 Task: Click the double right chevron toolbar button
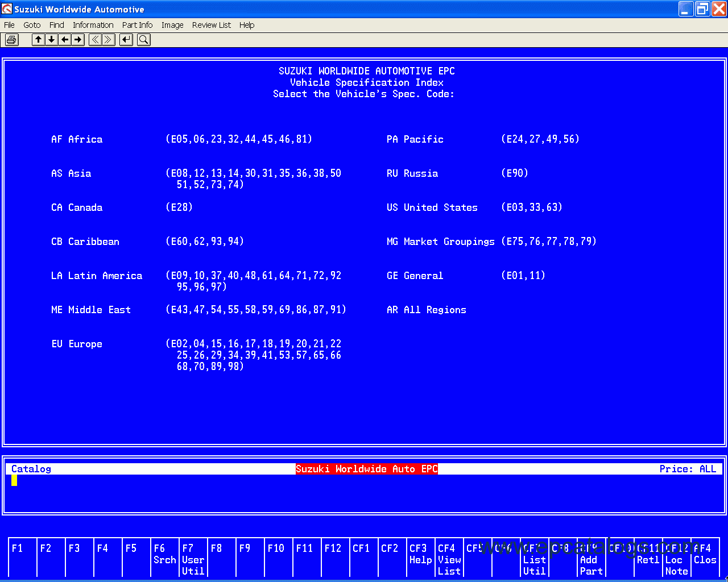click(108, 40)
